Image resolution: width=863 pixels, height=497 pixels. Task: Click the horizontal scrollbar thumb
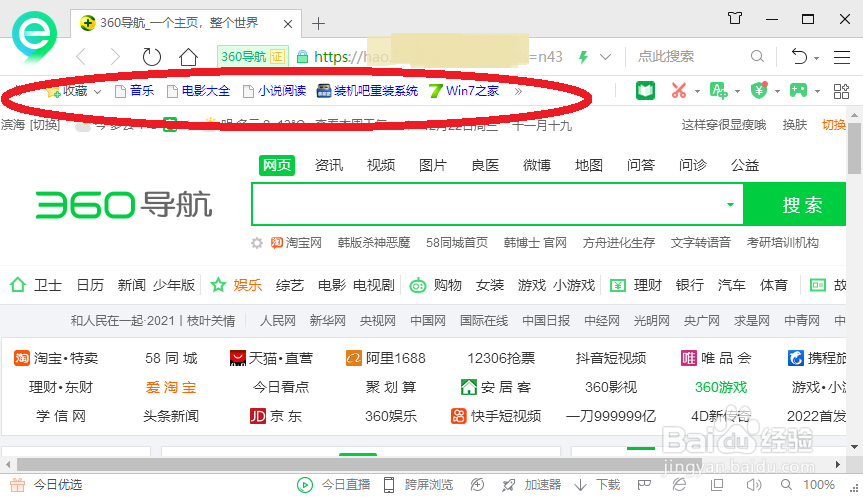click(x=359, y=465)
